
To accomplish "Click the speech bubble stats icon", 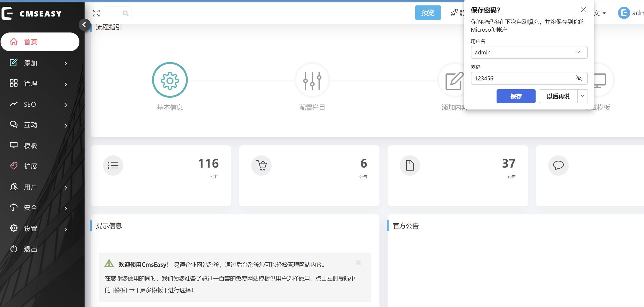I will click(558, 165).
